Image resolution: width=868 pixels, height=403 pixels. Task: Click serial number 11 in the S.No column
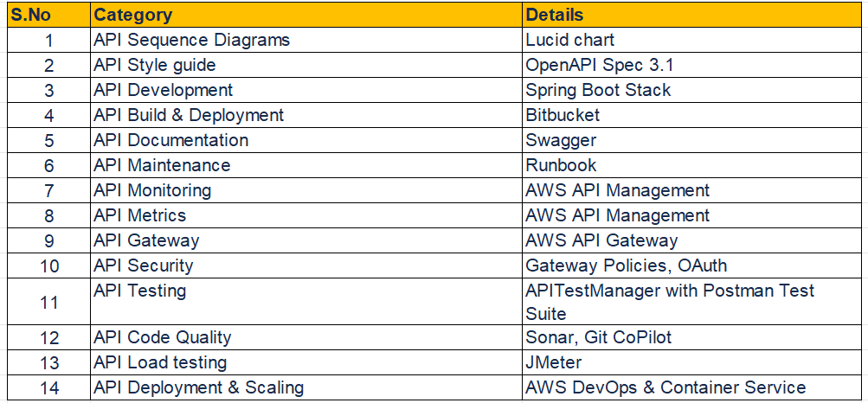[x=48, y=302]
